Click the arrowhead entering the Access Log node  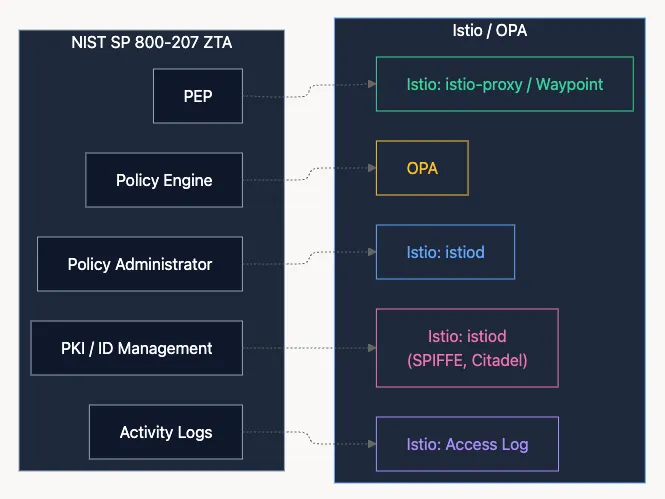[x=371, y=444]
